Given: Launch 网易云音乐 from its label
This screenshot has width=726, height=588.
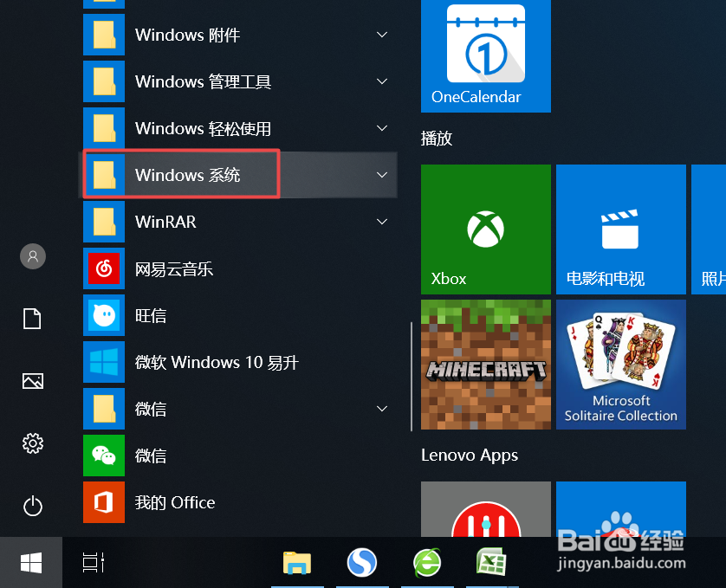Looking at the screenshot, I should (173, 268).
